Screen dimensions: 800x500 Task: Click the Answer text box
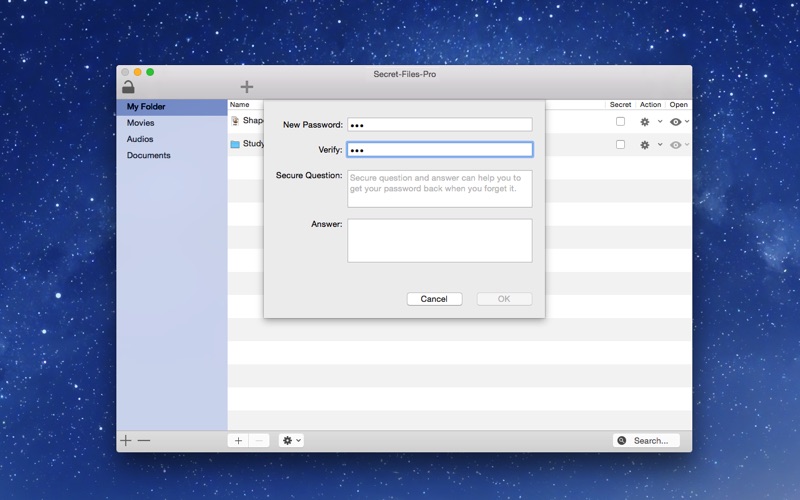440,241
